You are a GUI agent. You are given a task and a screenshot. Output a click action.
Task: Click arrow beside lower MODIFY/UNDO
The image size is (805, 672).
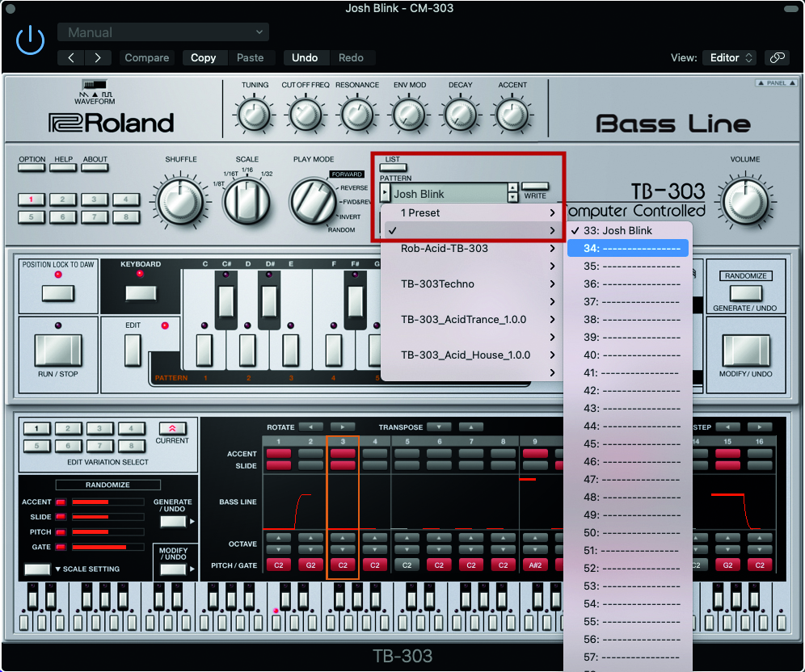(x=192, y=569)
